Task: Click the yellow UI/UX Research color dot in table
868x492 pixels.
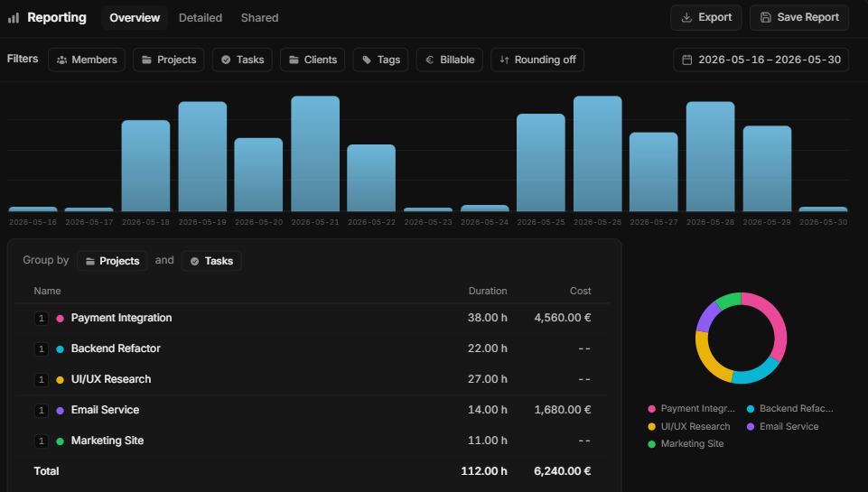Action: 61,380
